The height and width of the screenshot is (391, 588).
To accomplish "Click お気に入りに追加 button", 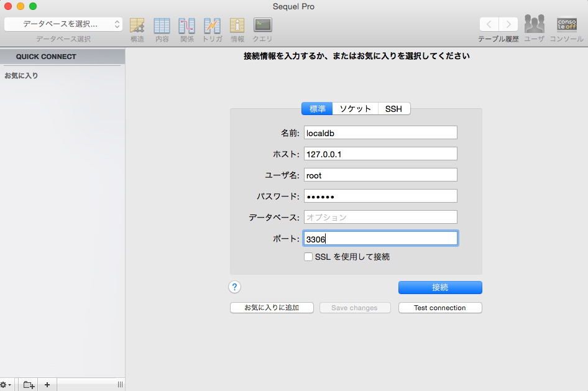I will 272,308.
